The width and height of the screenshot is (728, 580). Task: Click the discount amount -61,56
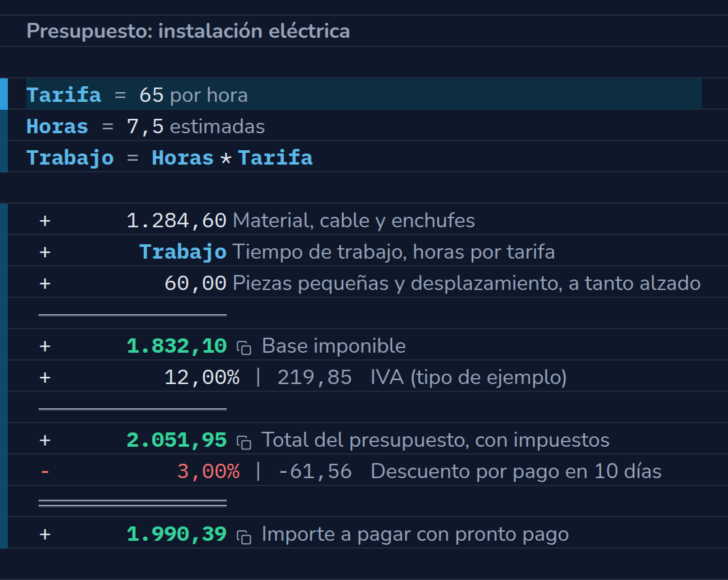314,472
